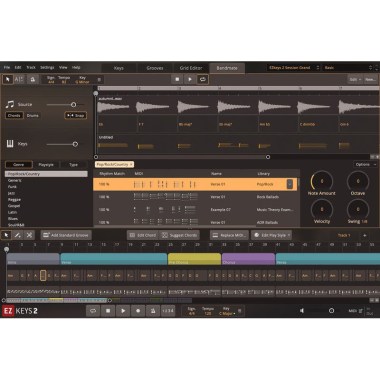
Task: Open the Options dropdown
Action: click(x=365, y=164)
